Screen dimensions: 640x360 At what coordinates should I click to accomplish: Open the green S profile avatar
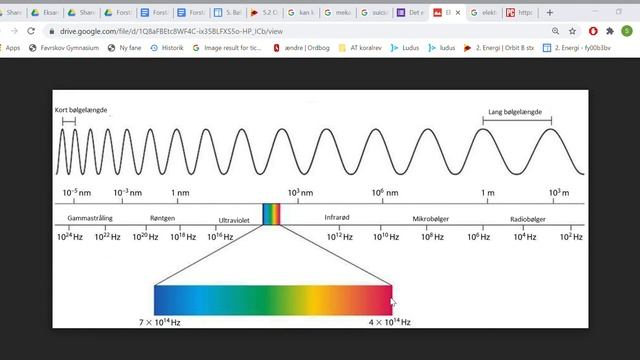[x=627, y=31]
